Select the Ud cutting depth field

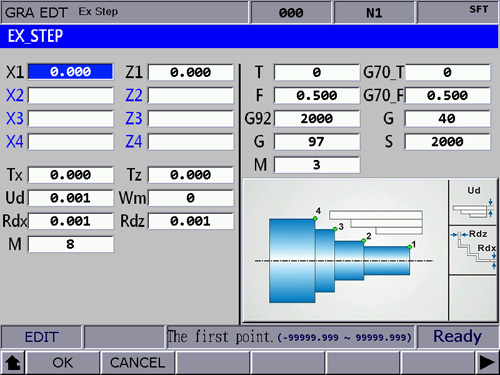70,198
